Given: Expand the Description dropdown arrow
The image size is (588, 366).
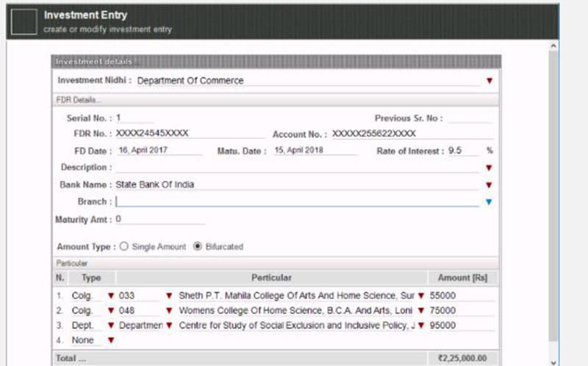Looking at the screenshot, I should [489, 168].
